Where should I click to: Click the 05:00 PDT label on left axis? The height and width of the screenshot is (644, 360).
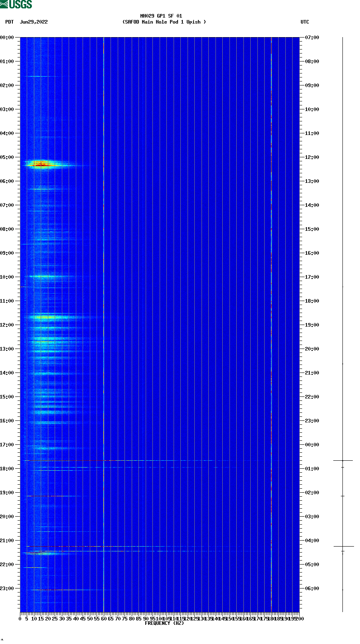click(x=7, y=157)
